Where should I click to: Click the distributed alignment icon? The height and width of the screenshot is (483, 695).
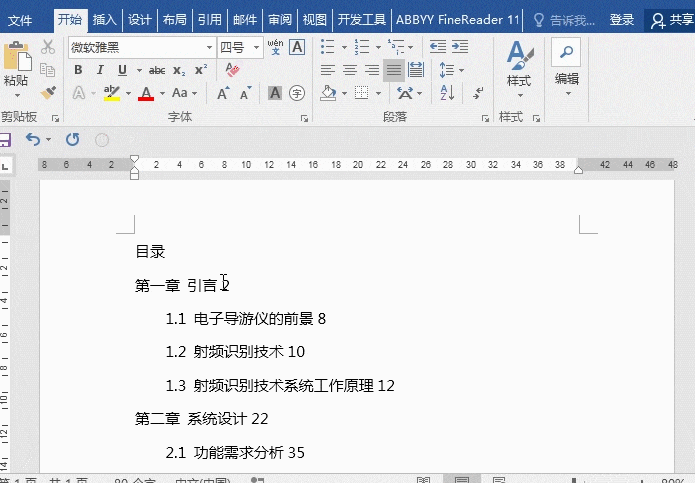click(416, 70)
